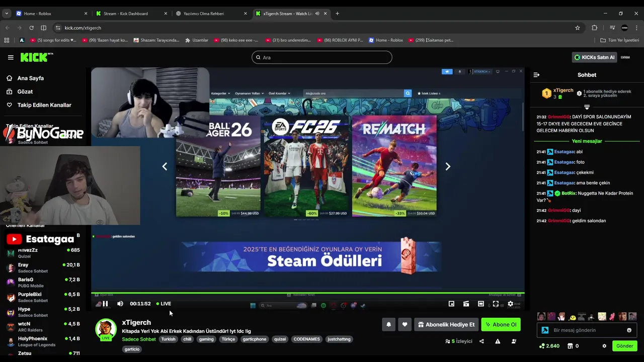This screenshot has height=362, width=644.
Task: Send chat message with Gönder
Action: coord(624,346)
